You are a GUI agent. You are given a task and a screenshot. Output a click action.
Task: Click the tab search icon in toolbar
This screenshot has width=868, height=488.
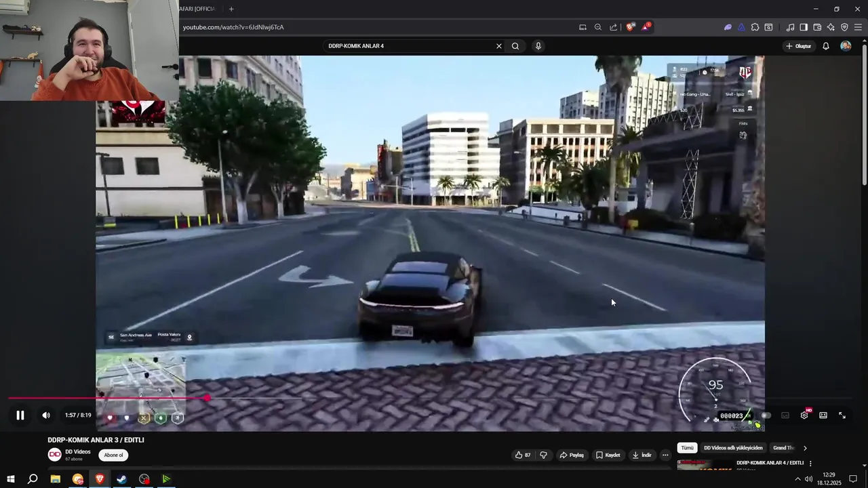tap(768, 27)
